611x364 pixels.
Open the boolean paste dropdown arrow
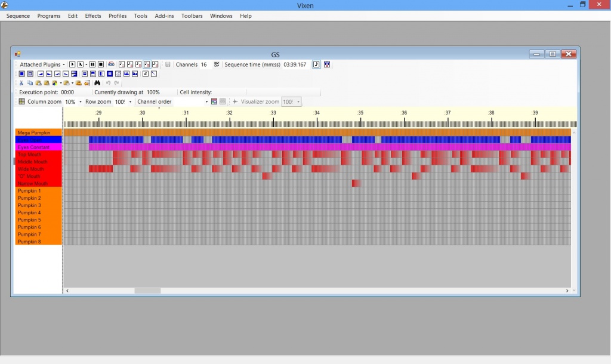point(60,83)
